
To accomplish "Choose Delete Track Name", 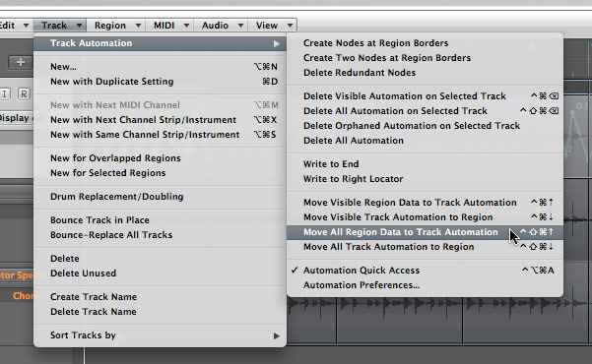I will [160, 312].
